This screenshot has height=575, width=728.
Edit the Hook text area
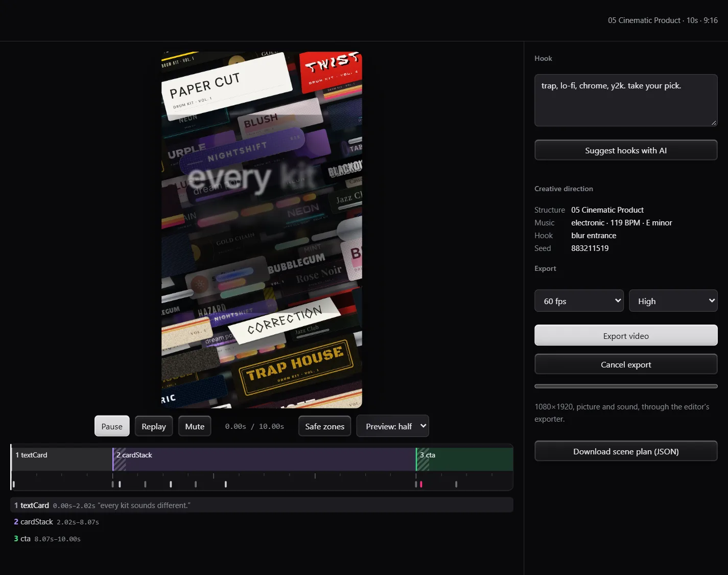tap(626, 100)
